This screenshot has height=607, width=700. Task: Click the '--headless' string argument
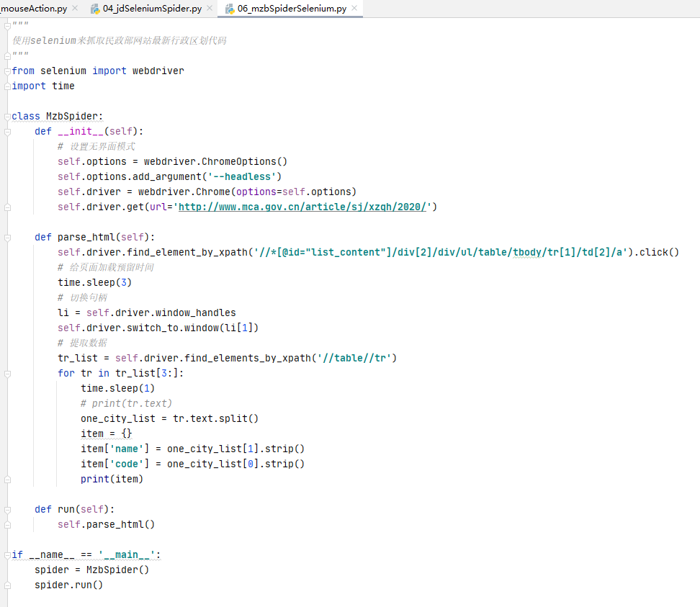(242, 176)
